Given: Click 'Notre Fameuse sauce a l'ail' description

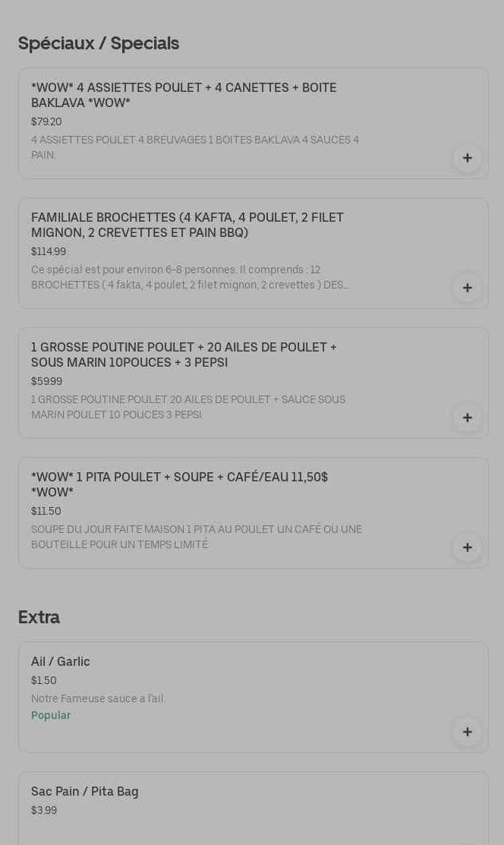Looking at the screenshot, I should point(98,698).
